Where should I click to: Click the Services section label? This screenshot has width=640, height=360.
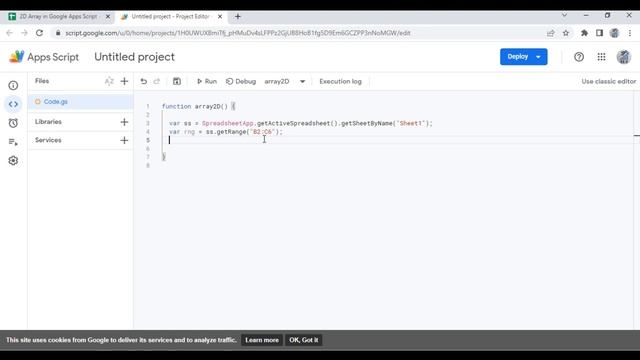[x=48, y=140]
